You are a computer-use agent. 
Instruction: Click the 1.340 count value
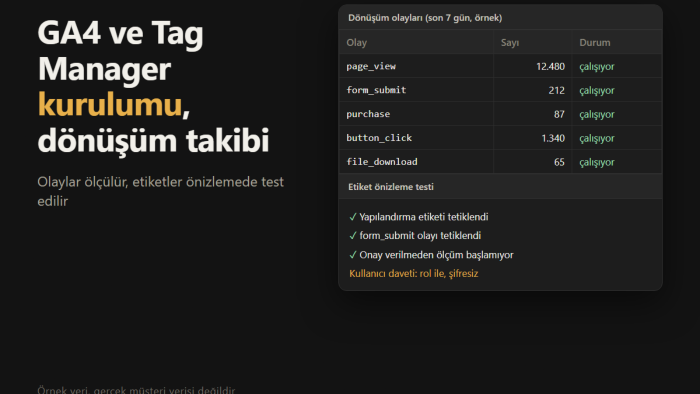click(x=553, y=138)
